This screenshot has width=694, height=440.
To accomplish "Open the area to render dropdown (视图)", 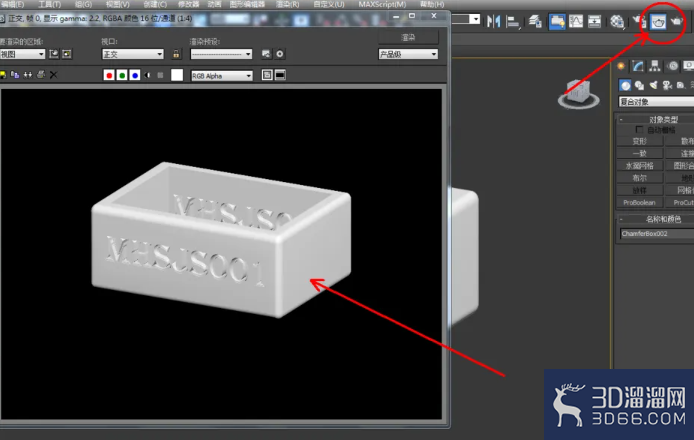I will 22,54.
